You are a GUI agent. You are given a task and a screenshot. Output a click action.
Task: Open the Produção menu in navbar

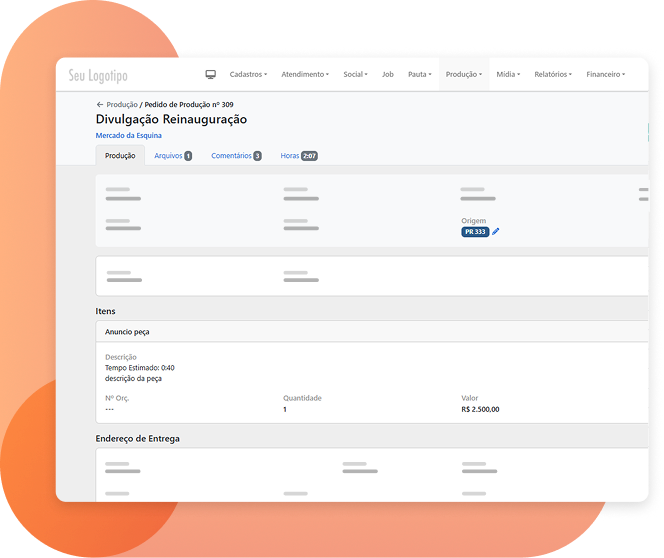tap(464, 74)
